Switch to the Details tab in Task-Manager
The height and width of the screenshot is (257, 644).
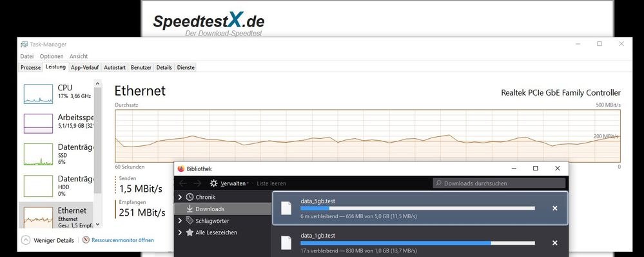click(x=164, y=67)
